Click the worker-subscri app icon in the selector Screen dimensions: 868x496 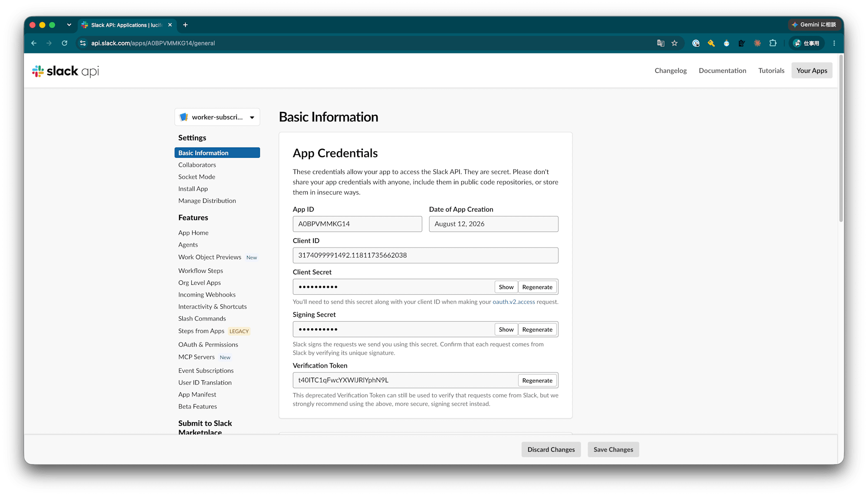tap(184, 117)
